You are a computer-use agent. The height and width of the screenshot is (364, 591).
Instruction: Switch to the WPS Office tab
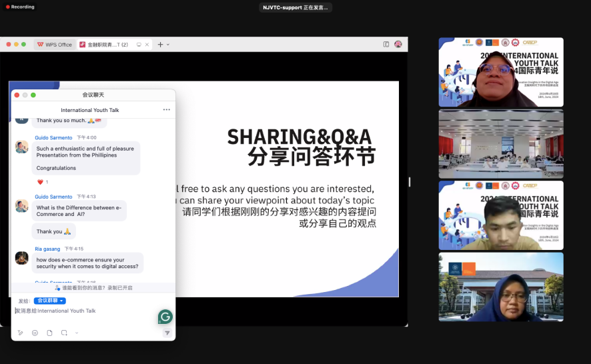pos(55,45)
